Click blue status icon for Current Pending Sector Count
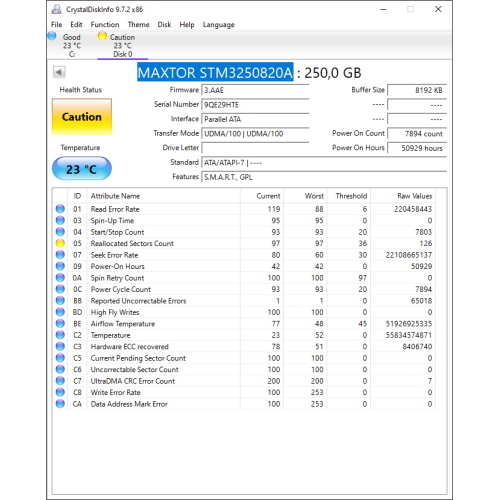Image resolution: width=500 pixels, height=500 pixels. [x=60, y=358]
